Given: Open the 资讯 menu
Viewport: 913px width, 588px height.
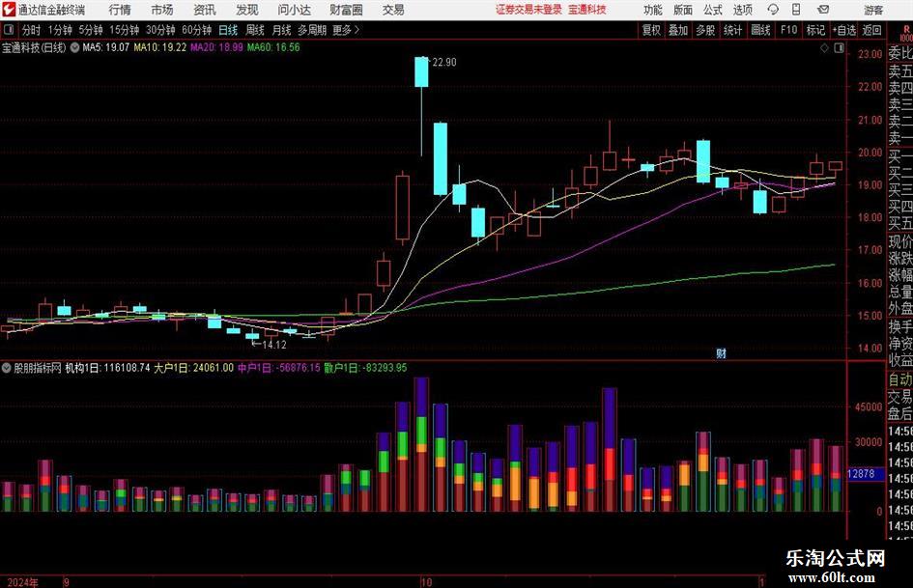Looking at the screenshot, I should [x=205, y=10].
